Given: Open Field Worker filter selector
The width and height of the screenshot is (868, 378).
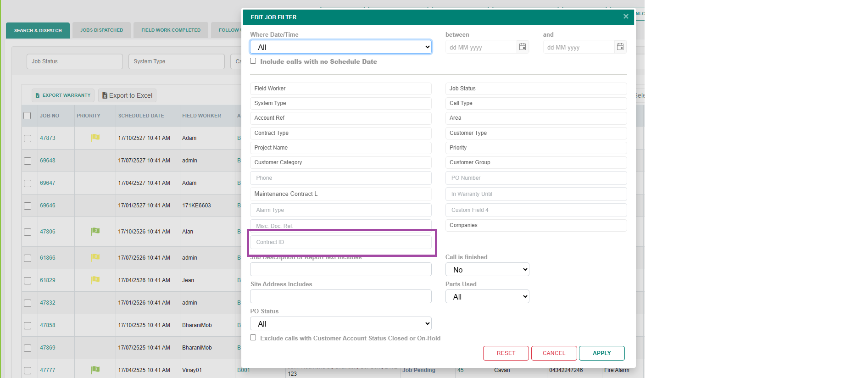Looking at the screenshot, I should click(x=341, y=89).
